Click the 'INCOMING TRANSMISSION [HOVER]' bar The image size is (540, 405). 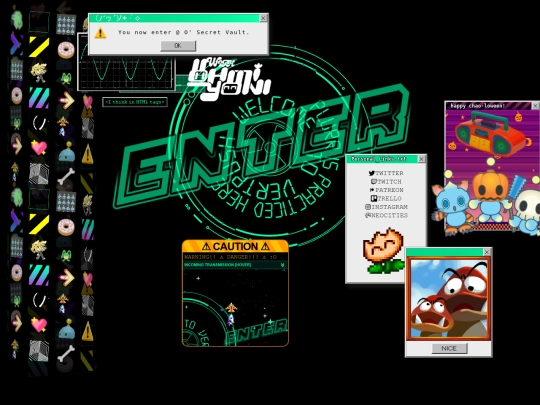235,265
